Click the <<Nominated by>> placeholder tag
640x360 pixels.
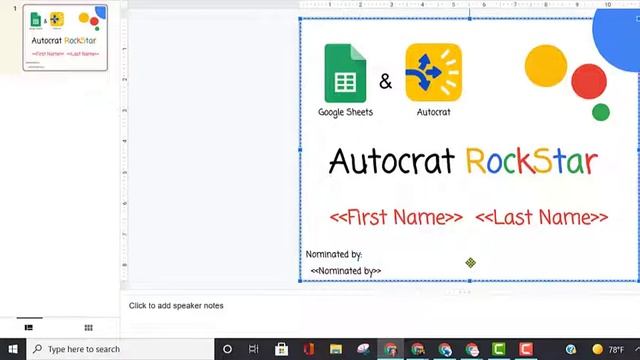[x=346, y=271]
